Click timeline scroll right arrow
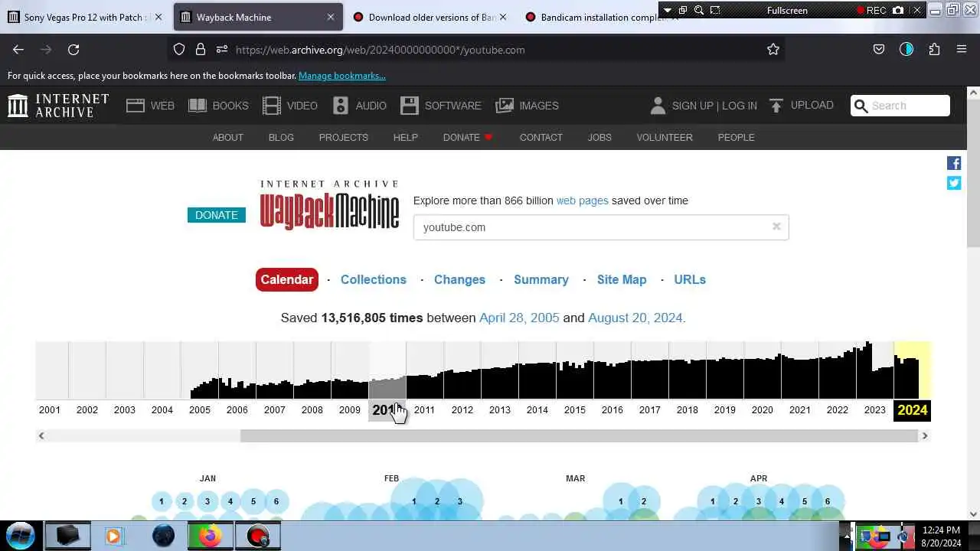This screenshot has height=551, width=980. (x=925, y=435)
